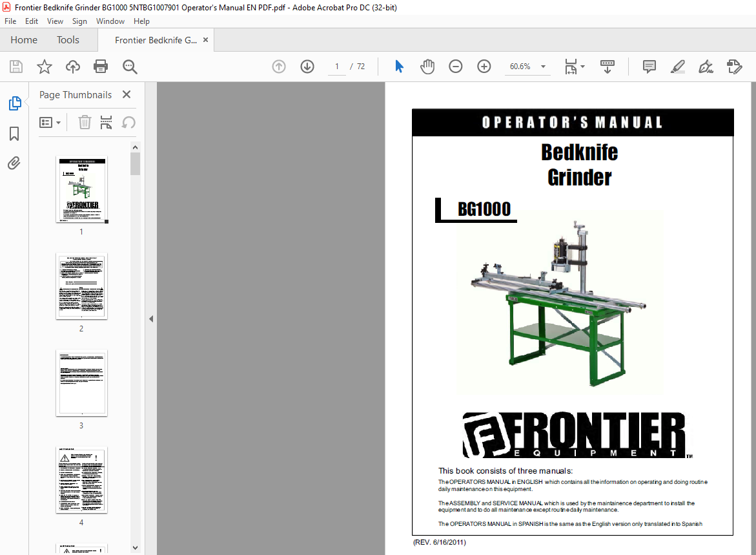Image resolution: width=756 pixels, height=555 pixels.
Task: Click the upload to cloud icon
Action: point(73,67)
